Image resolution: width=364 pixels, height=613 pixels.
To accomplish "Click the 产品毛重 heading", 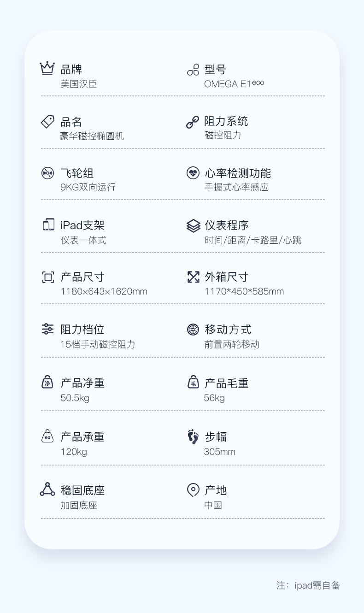I will click(x=227, y=383).
